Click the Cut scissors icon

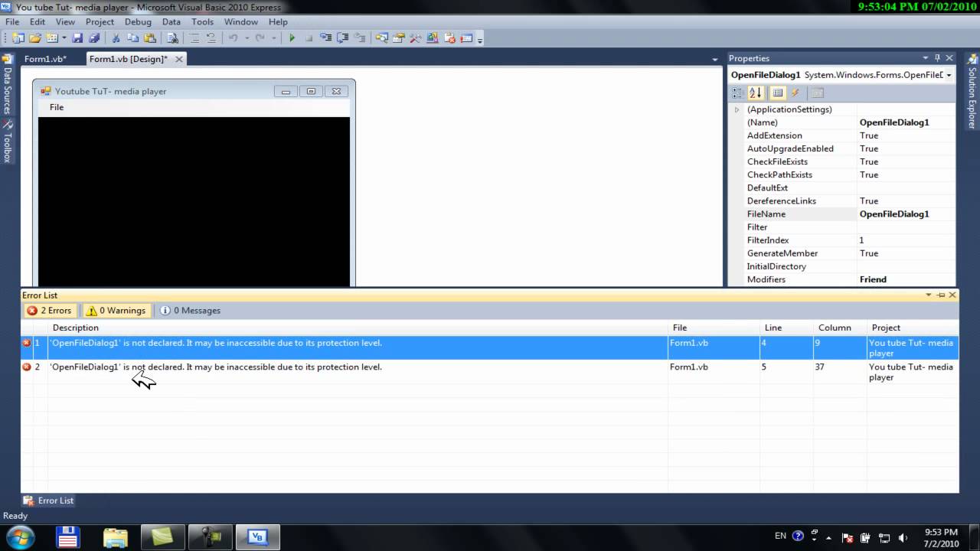(x=116, y=38)
